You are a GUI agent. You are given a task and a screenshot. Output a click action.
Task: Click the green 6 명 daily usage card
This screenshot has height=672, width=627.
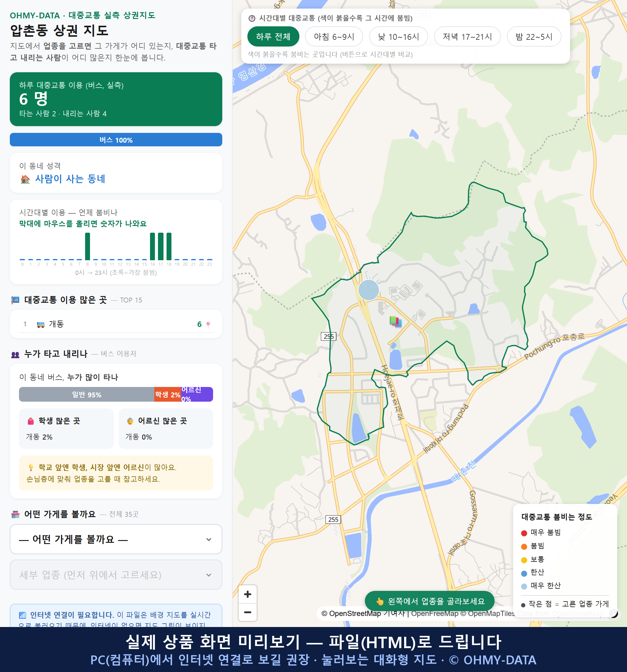point(116,99)
